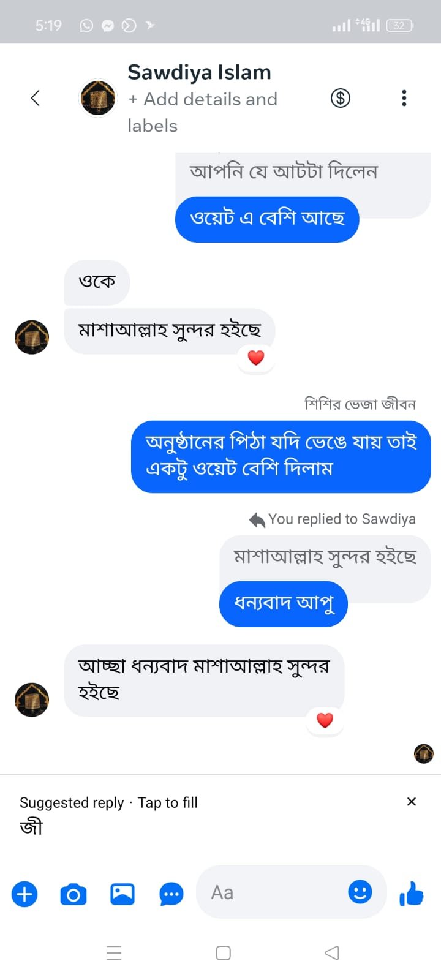
Task: Dismiss the suggested reply
Action: tap(412, 802)
